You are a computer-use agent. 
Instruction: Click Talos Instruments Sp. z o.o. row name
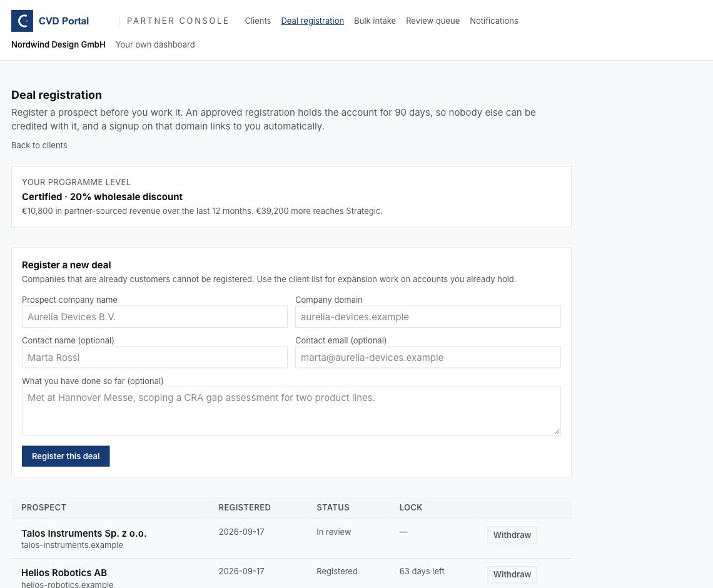tap(84, 533)
